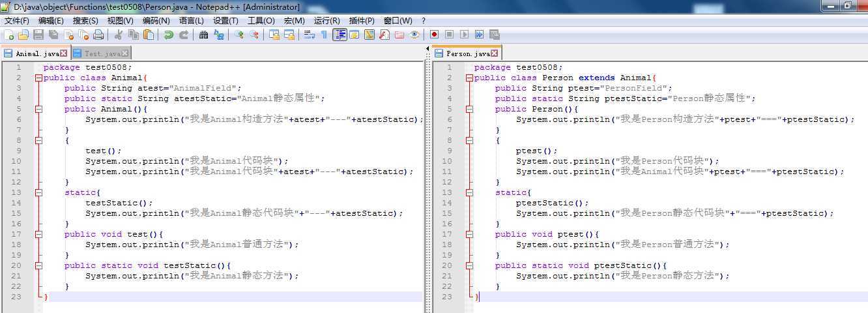Screen dimensions: 868x313
Task: Open the Function List toolbar icon
Action: click(x=383, y=35)
